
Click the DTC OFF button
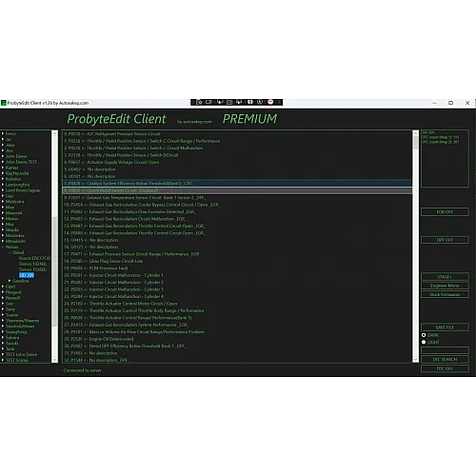[445, 368]
